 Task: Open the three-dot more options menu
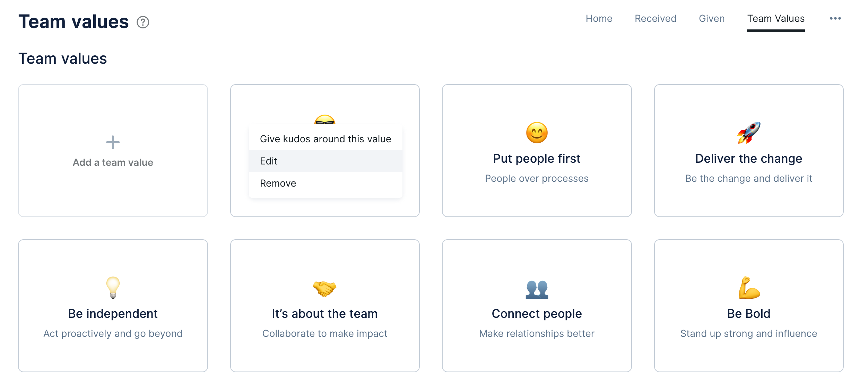click(835, 18)
